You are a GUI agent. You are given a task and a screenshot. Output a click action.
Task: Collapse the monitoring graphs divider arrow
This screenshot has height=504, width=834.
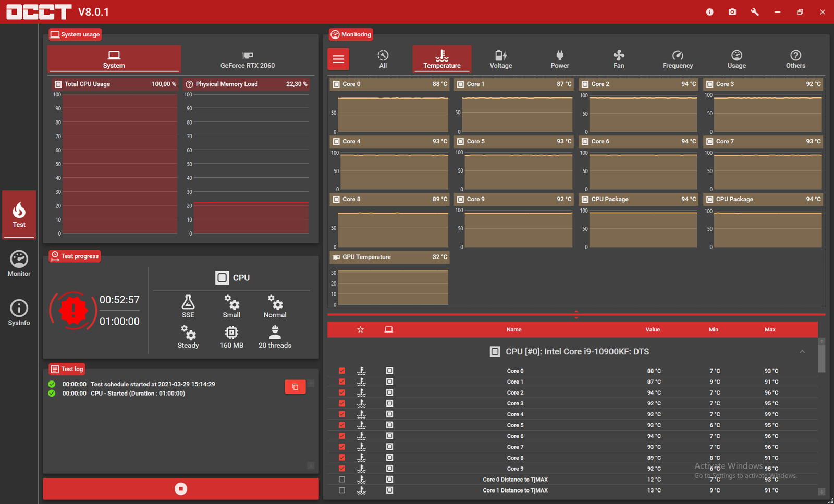click(576, 314)
